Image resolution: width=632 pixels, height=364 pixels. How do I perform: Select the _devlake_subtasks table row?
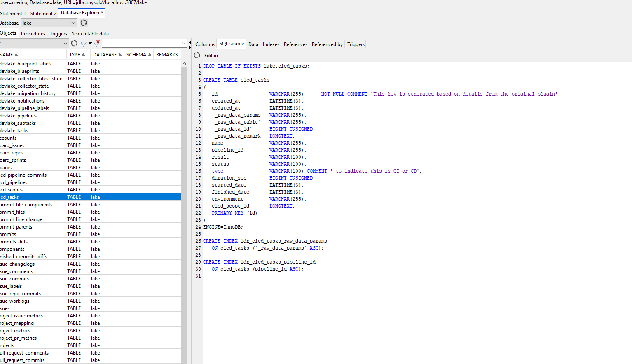(90, 123)
